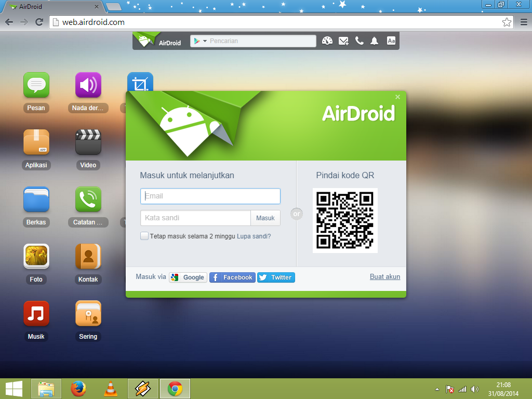Viewport: 532px width, 399px height.
Task: Click the browser back arrow
Action: (x=9, y=22)
